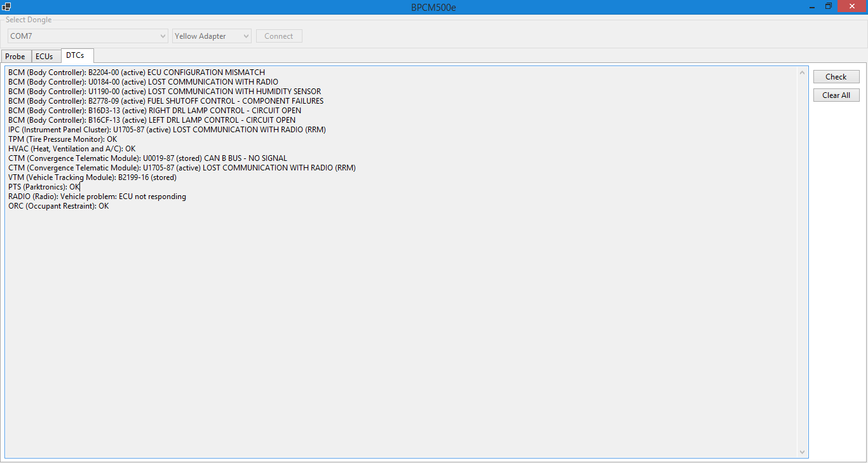Screen dimensions: 868x463
Task: Open the ECUs tab
Action: pos(44,57)
